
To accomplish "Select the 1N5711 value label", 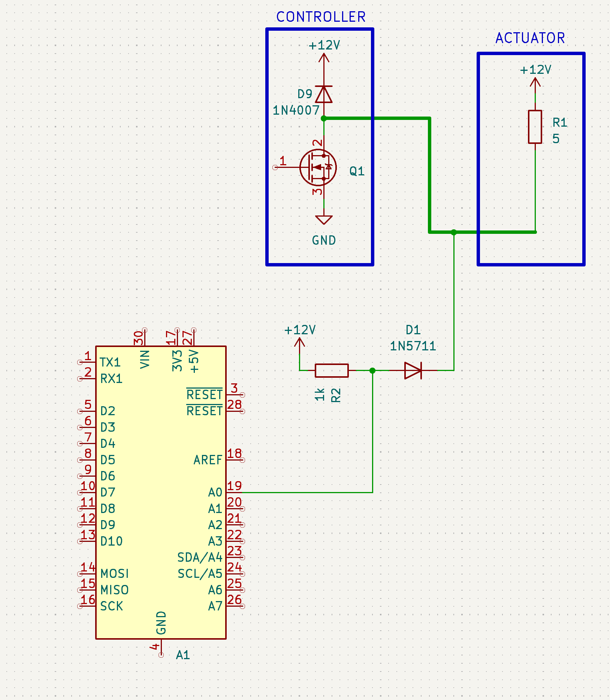I will coord(413,346).
